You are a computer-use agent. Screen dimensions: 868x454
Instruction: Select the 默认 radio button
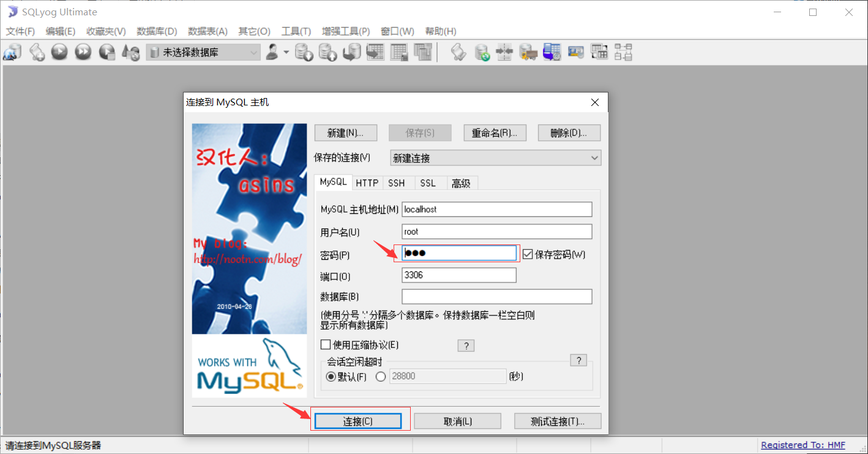point(330,377)
